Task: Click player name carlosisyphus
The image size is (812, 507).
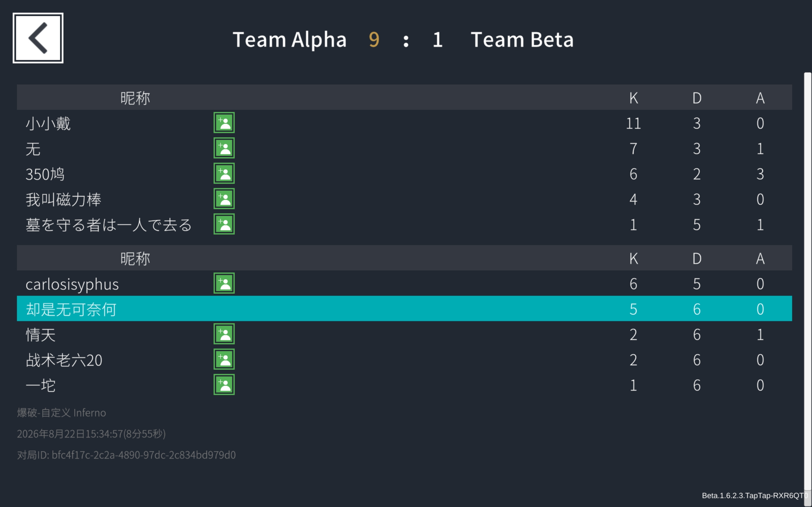Action: [72, 284]
